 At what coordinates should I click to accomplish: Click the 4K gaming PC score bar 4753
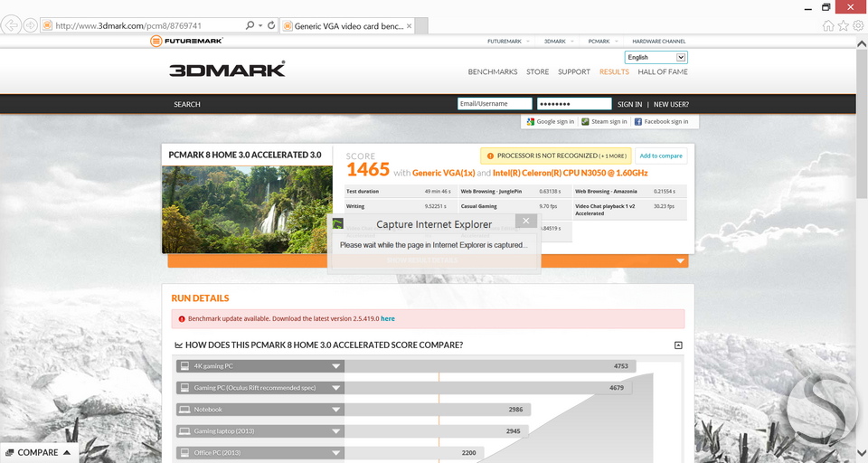(x=490, y=366)
